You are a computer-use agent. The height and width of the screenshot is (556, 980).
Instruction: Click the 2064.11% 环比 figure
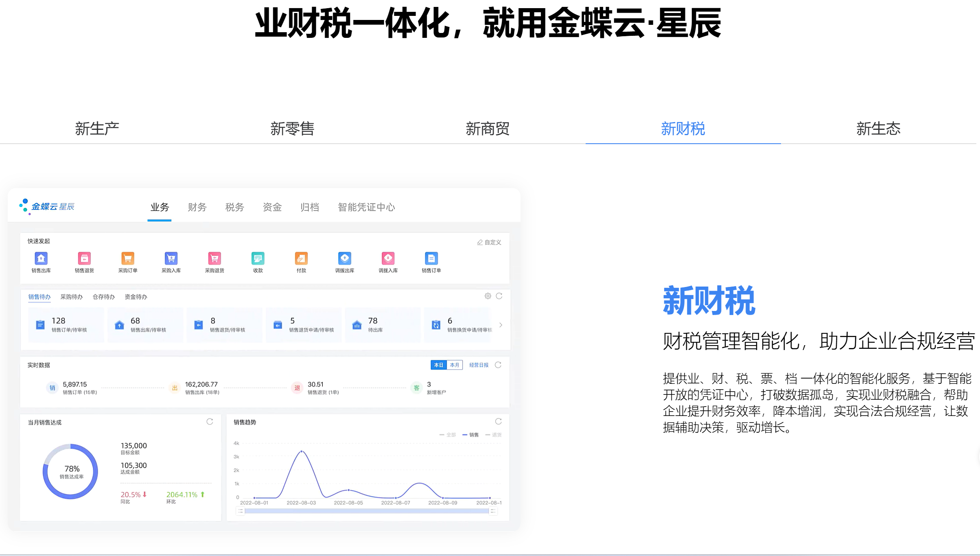click(186, 495)
